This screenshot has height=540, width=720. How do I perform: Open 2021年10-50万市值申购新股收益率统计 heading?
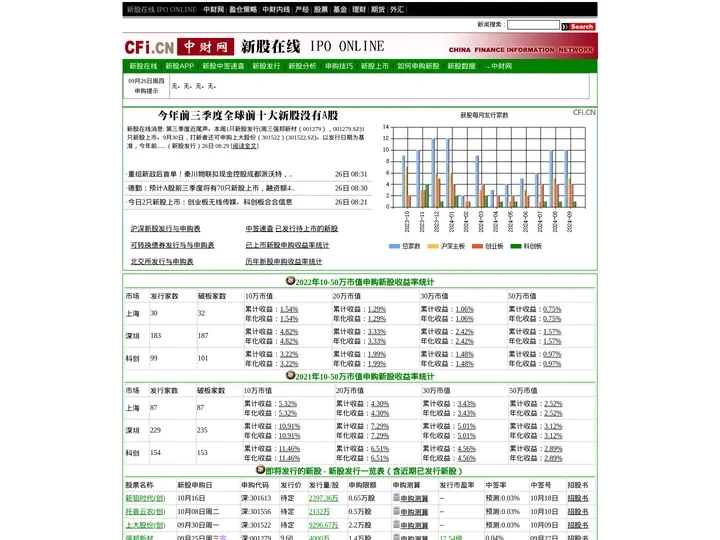(364, 377)
